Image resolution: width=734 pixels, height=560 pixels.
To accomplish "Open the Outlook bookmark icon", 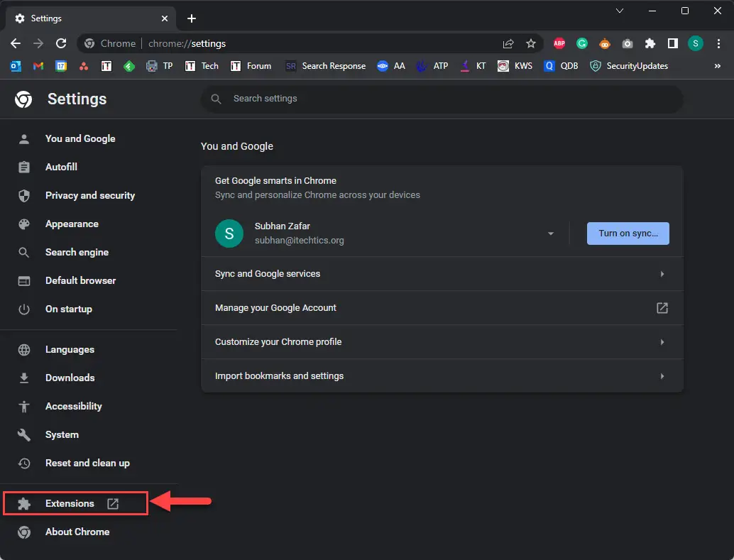I will click(16, 66).
